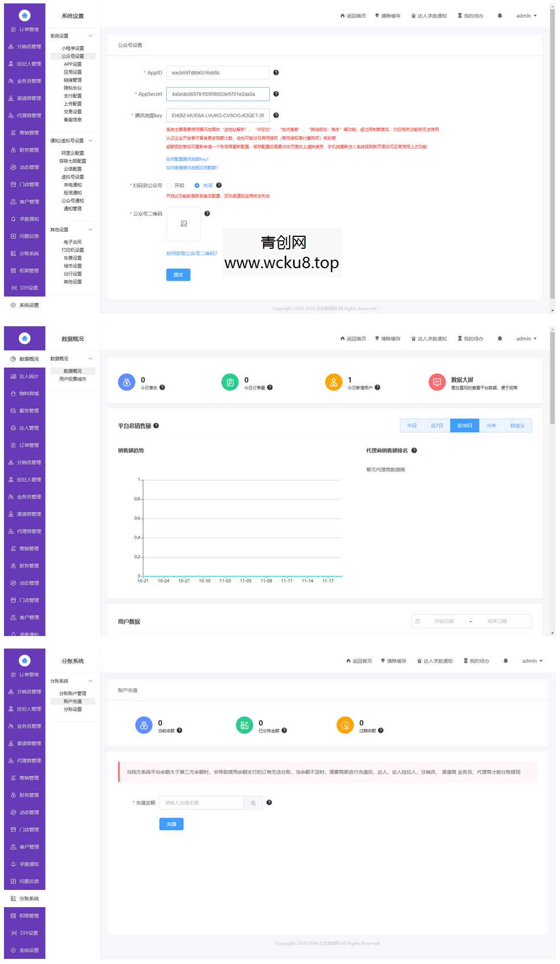Switch sales chart to 近7日 tab
The height and width of the screenshot is (964, 560).
(x=437, y=426)
